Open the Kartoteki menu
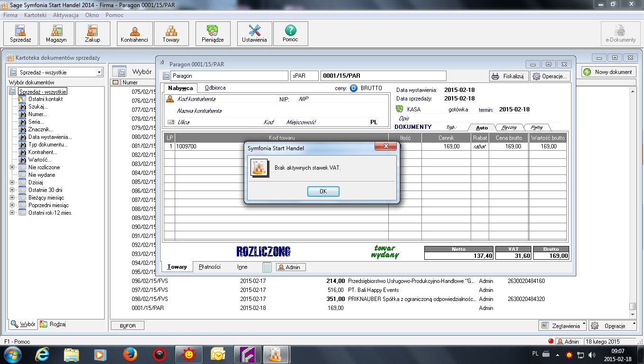 35,15
